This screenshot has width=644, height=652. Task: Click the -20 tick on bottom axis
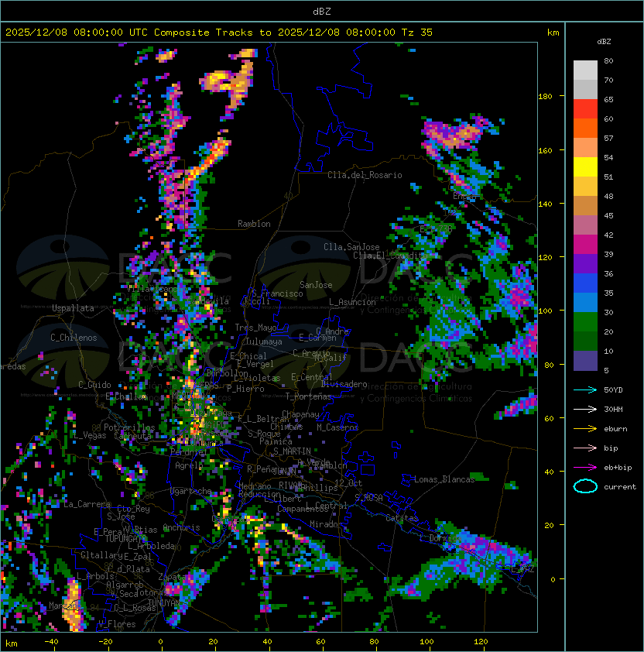(105, 642)
